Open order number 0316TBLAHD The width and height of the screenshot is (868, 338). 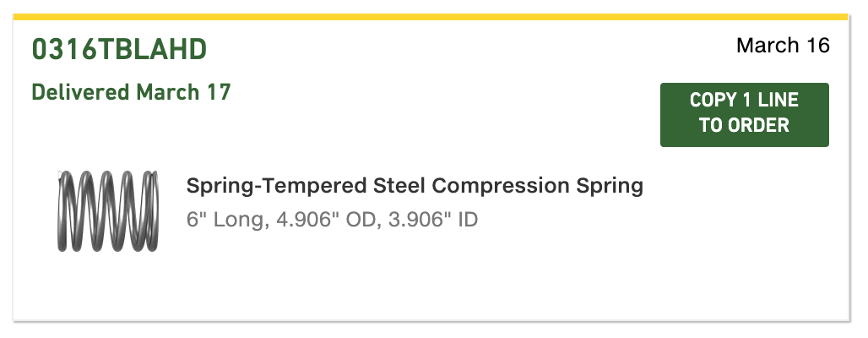[x=119, y=49]
